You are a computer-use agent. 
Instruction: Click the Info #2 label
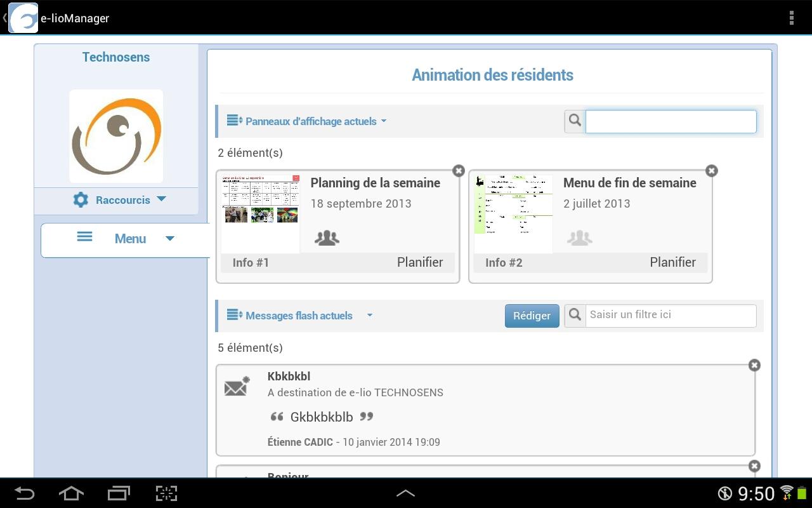tap(504, 263)
